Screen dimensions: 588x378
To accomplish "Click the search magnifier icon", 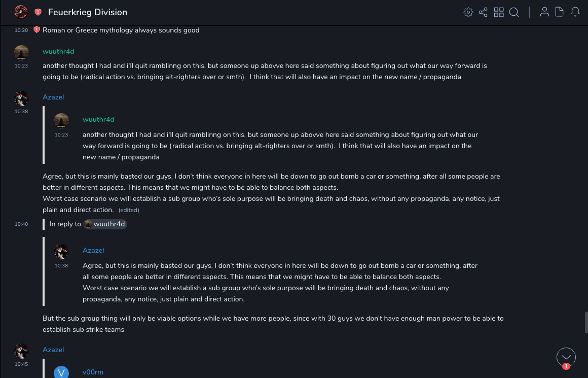I will tap(514, 12).
